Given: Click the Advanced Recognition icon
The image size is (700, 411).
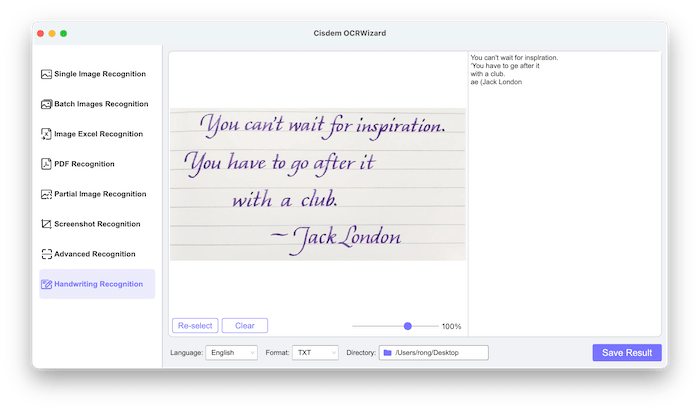Looking at the screenshot, I should pos(46,254).
